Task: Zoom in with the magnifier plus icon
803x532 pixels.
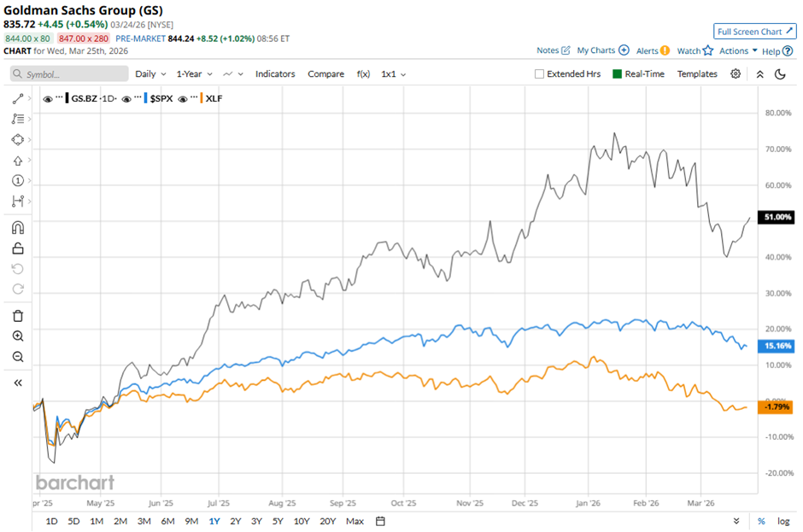Action: click(x=17, y=336)
